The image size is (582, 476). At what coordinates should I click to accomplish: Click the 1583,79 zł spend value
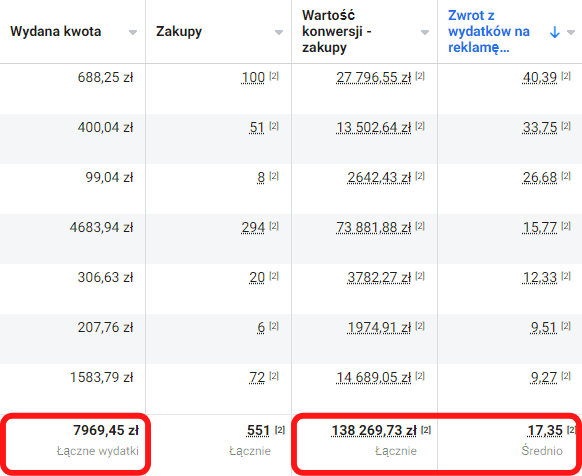click(101, 377)
